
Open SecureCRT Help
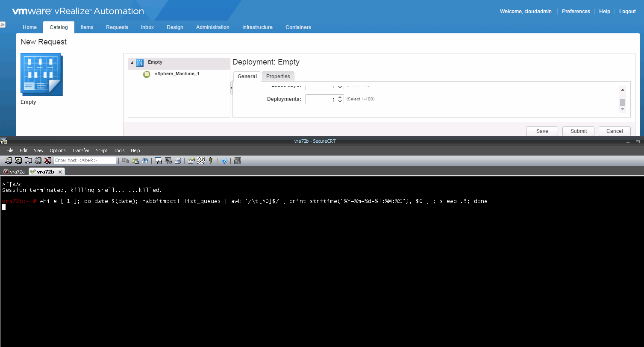pos(224,160)
